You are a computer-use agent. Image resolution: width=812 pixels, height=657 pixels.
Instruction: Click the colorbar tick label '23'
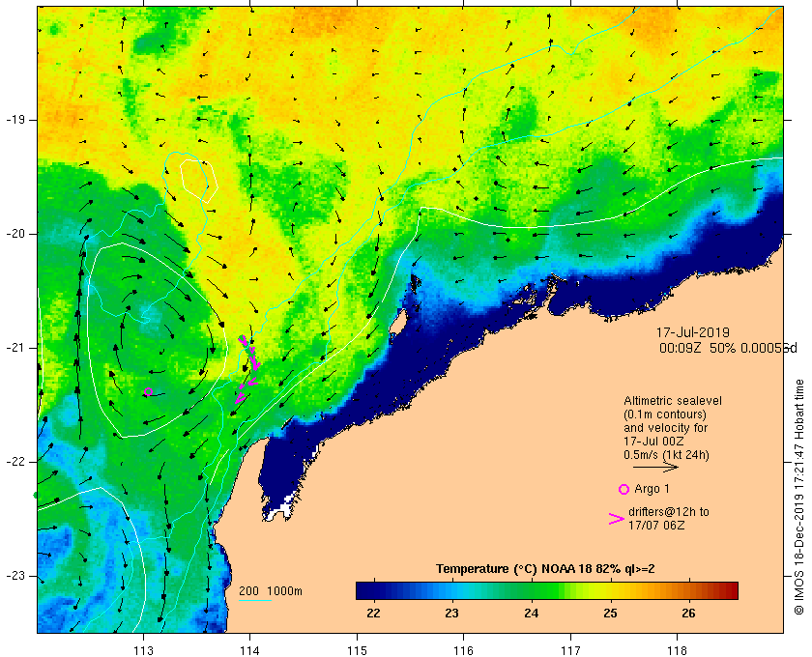click(x=452, y=614)
